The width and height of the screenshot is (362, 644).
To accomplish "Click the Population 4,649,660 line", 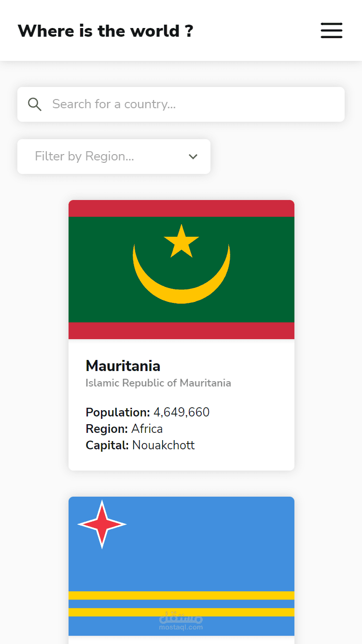I will (148, 412).
